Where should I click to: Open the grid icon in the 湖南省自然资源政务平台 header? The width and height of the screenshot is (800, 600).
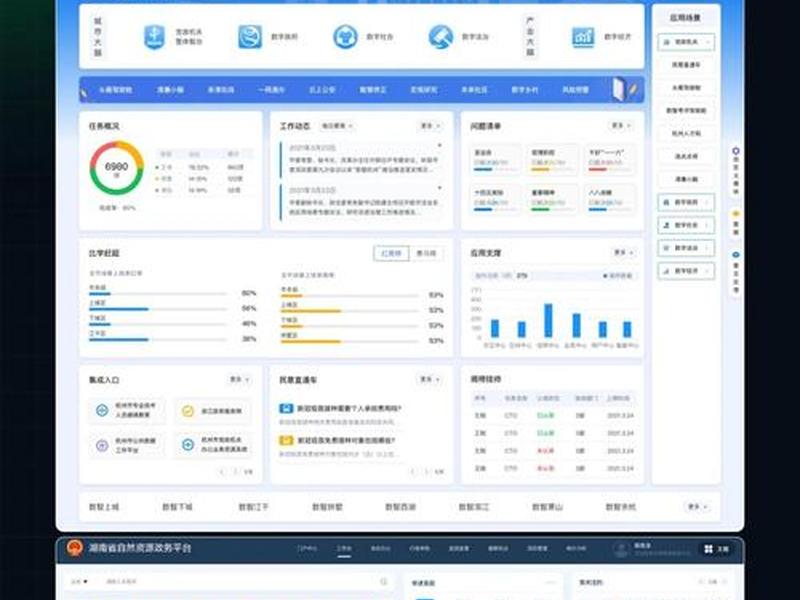click(708, 549)
